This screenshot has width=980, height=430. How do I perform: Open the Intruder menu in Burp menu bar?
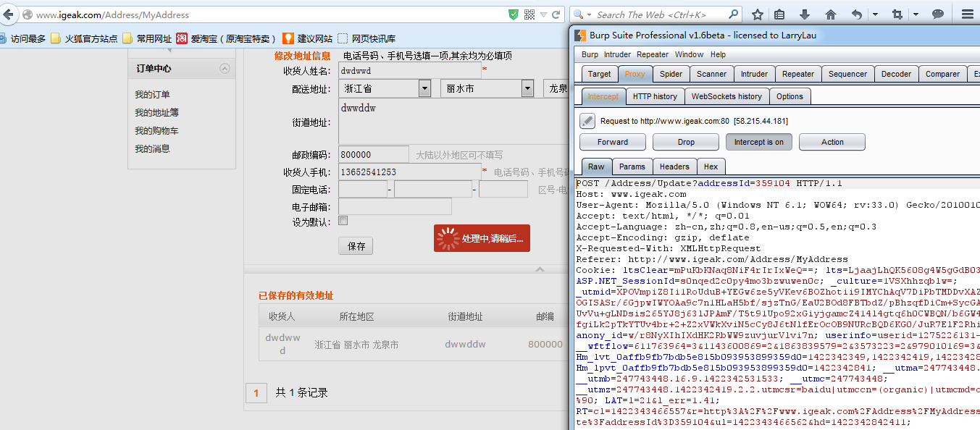tap(617, 54)
